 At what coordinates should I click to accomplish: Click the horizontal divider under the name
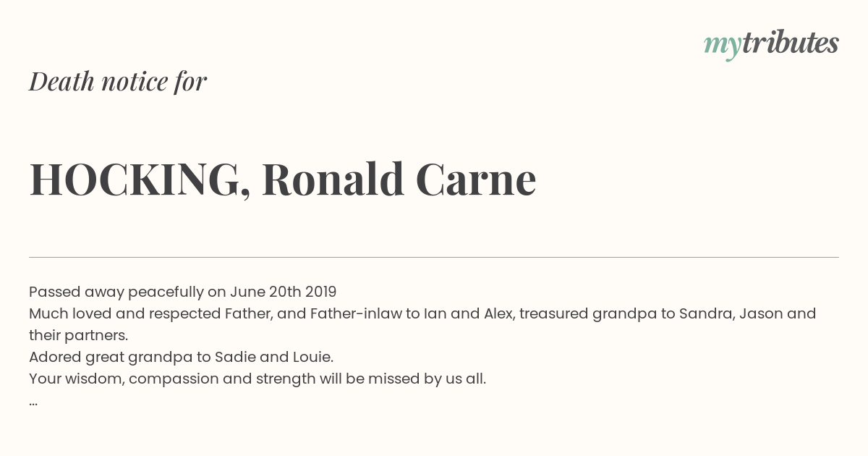434,257
